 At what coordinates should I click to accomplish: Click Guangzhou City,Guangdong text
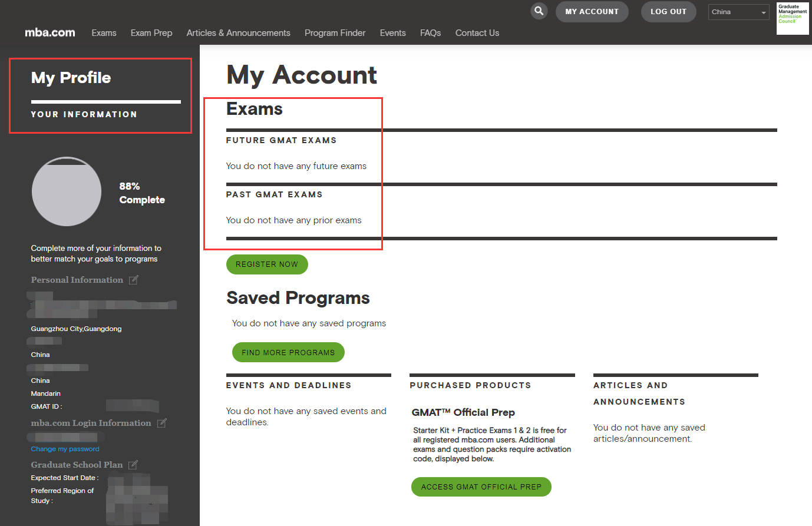click(77, 329)
